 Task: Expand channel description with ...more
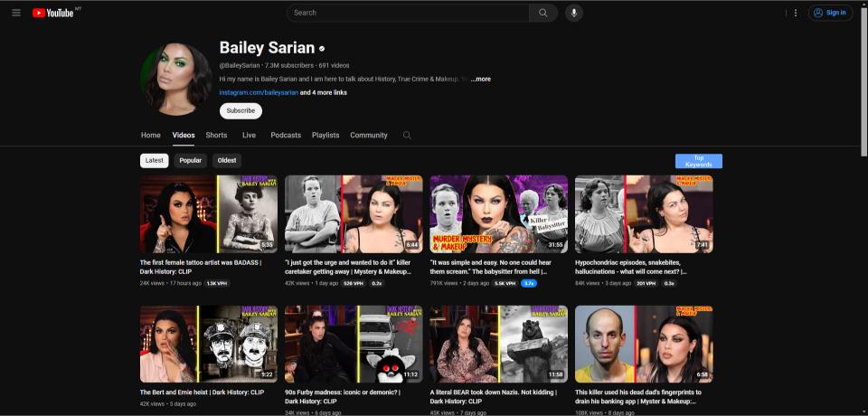[480, 79]
